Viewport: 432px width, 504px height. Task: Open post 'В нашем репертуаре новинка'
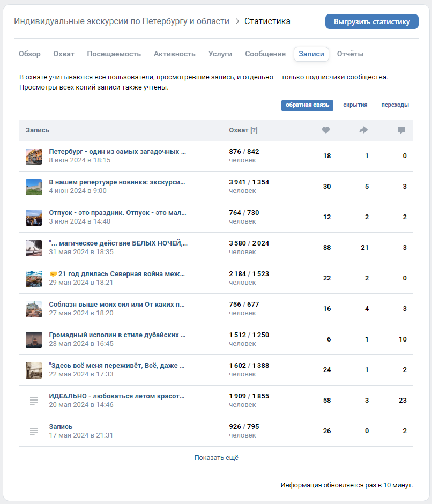point(117,182)
